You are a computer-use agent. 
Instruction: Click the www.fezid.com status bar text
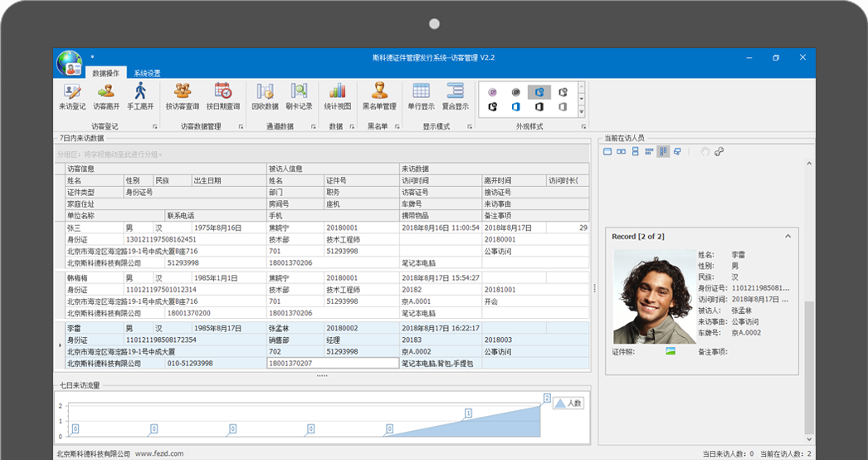[158, 453]
